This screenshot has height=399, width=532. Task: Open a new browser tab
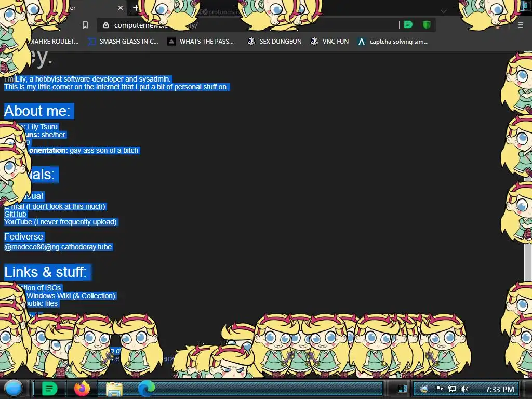click(x=136, y=8)
